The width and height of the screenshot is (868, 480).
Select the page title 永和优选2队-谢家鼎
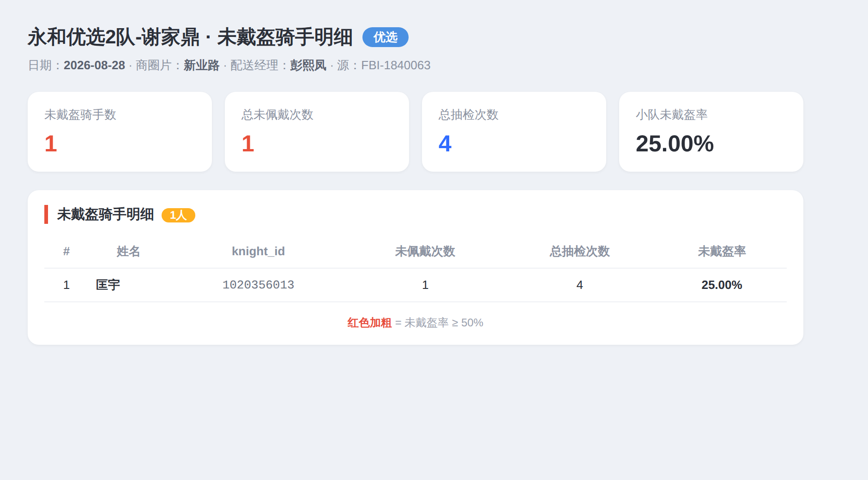click(x=114, y=37)
